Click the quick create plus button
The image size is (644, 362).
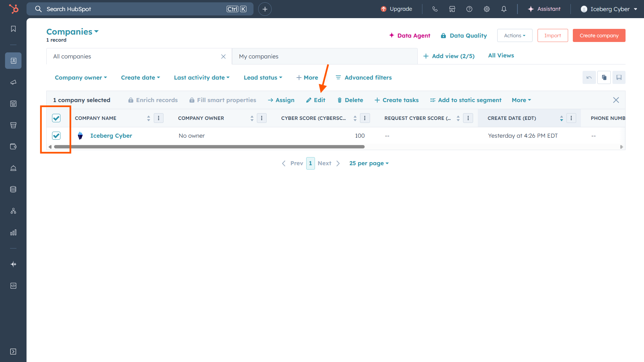click(x=265, y=9)
